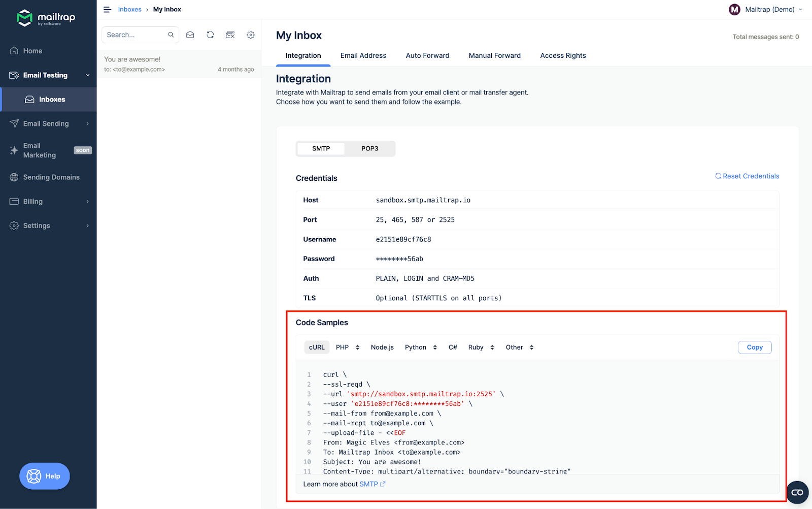Select the Node.js code sample

382,347
